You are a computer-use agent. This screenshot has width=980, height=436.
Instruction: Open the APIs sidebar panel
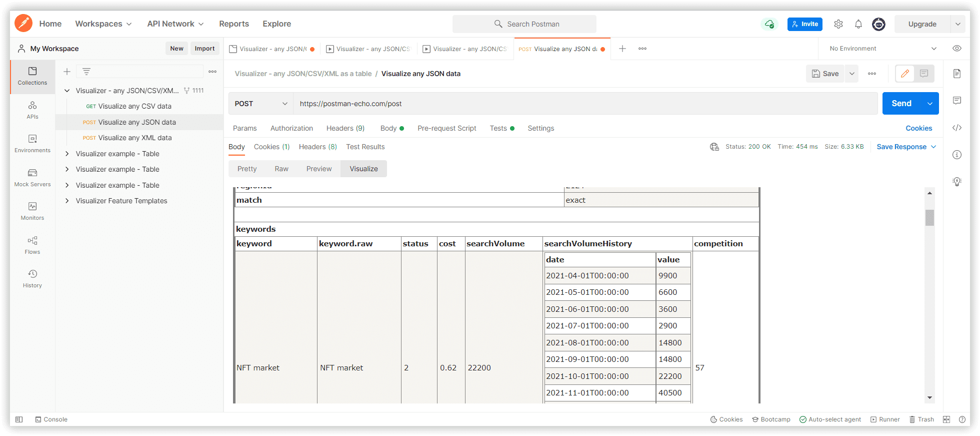pos(32,110)
